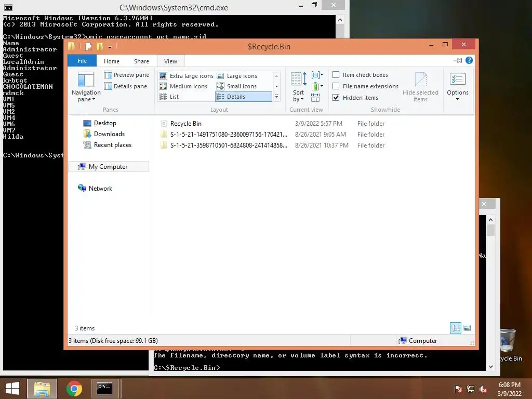Click the Computer status bar entry

pyautogui.click(x=418, y=341)
